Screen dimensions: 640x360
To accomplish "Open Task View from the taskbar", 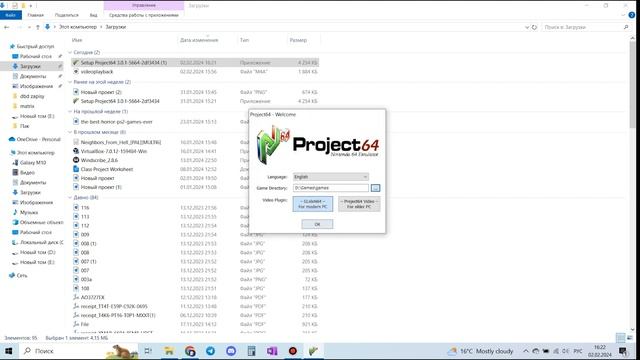I will click(x=148, y=351).
